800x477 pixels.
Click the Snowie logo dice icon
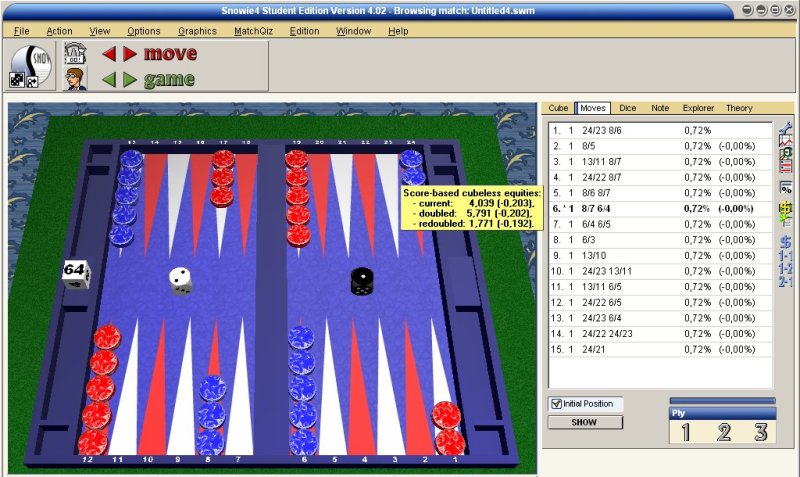point(31,67)
